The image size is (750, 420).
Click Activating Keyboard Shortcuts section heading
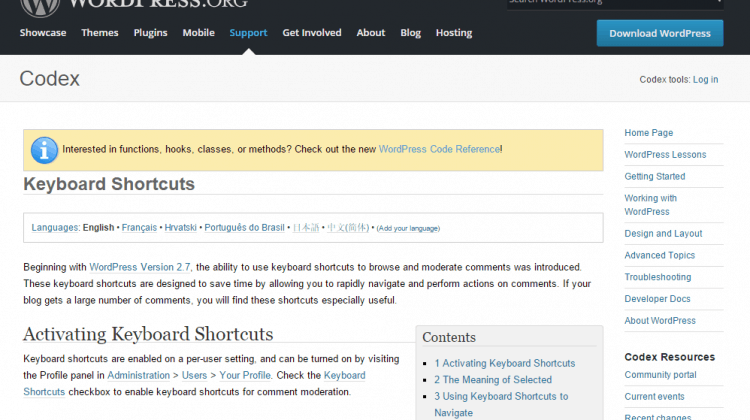click(x=148, y=334)
